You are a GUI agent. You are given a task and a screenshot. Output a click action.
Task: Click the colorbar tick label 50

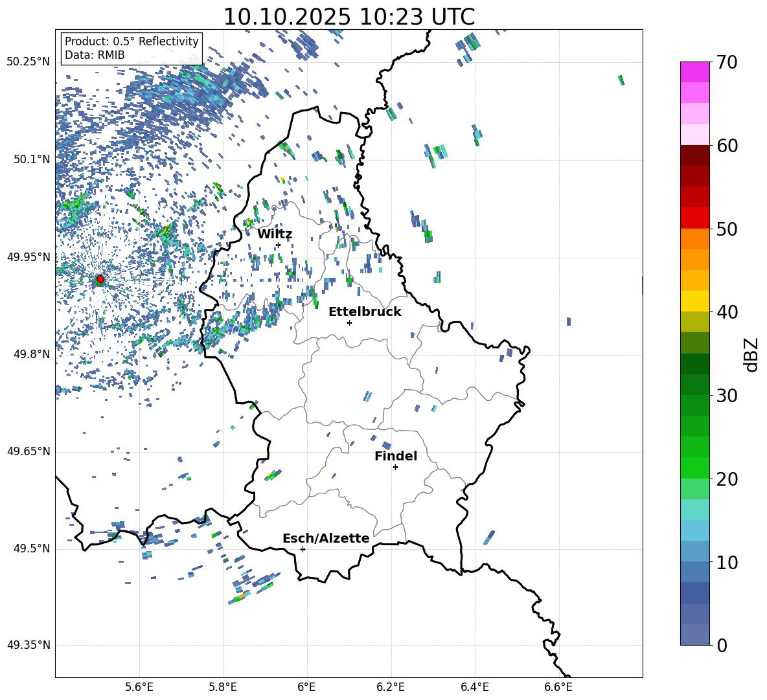[727, 229]
